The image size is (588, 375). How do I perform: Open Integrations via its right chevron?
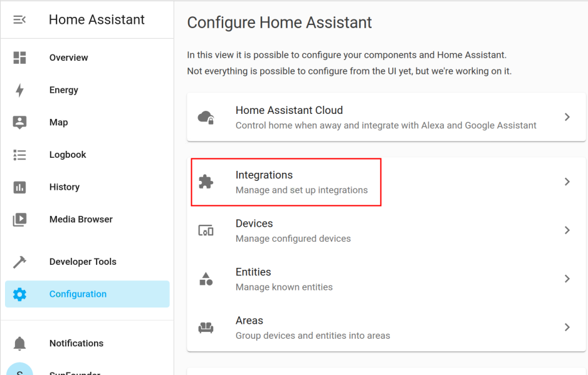(567, 182)
